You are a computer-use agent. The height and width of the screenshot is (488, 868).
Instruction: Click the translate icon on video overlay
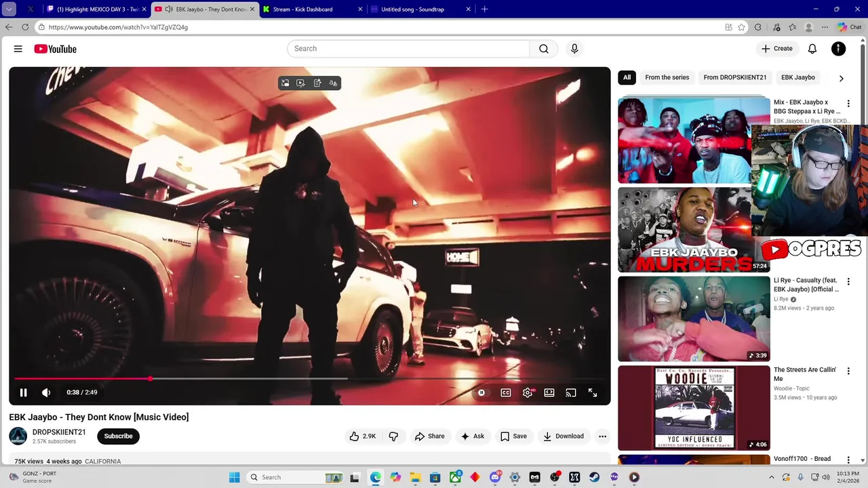(333, 83)
